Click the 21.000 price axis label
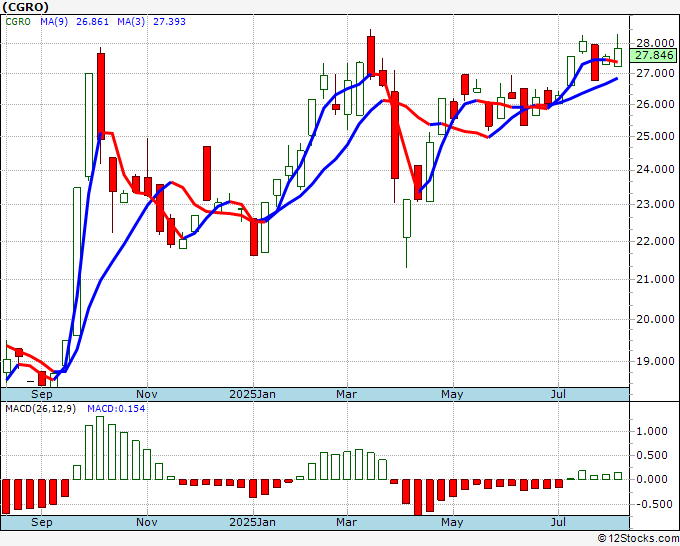This screenshot has width=680, height=546. click(655, 279)
